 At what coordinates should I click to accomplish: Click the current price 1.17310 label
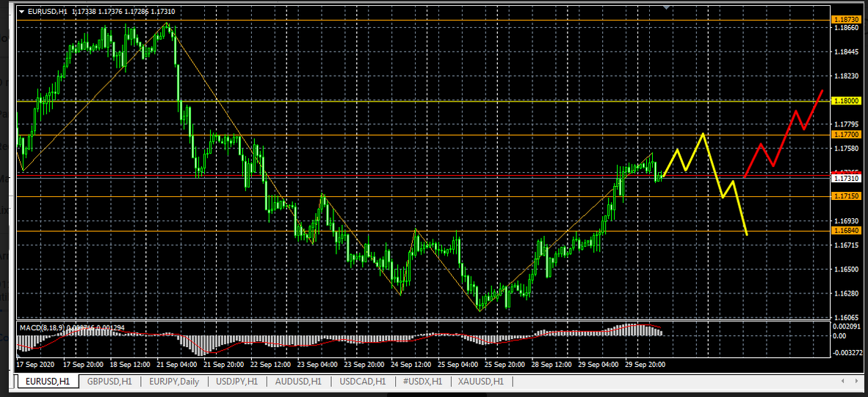842,178
